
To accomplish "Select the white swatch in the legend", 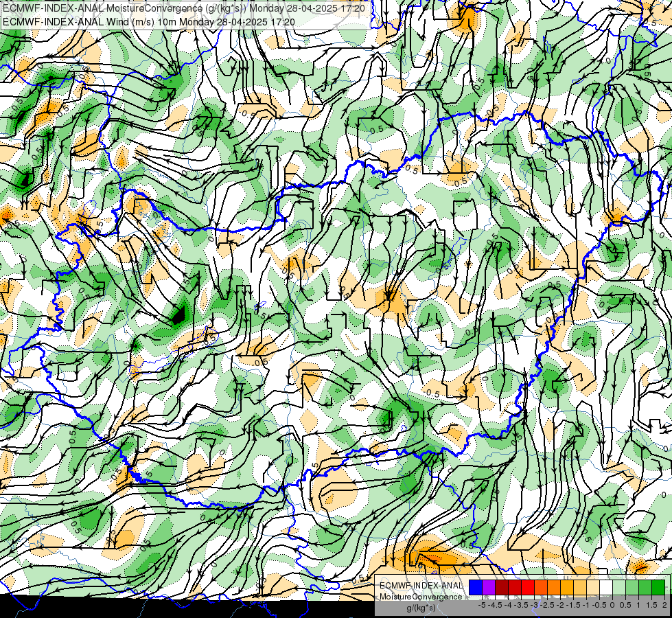I will (x=606, y=587).
